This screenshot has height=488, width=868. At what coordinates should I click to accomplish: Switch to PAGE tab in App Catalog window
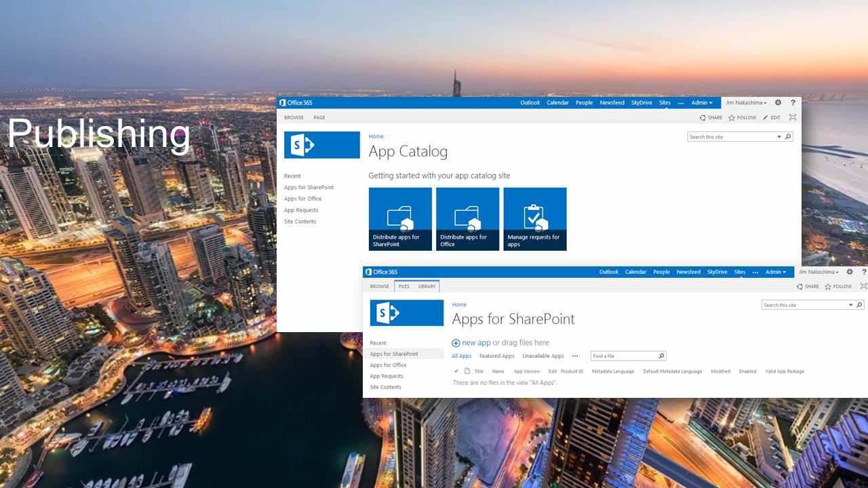pos(319,118)
